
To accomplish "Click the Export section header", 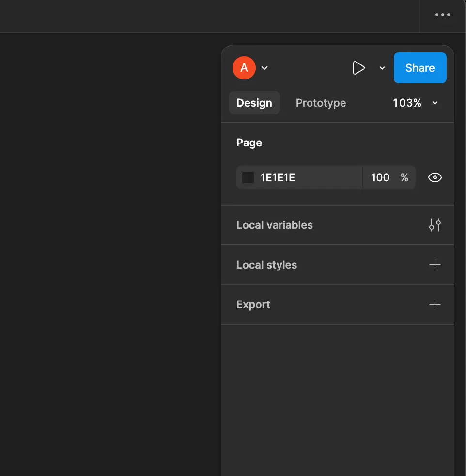I will coord(253,304).
